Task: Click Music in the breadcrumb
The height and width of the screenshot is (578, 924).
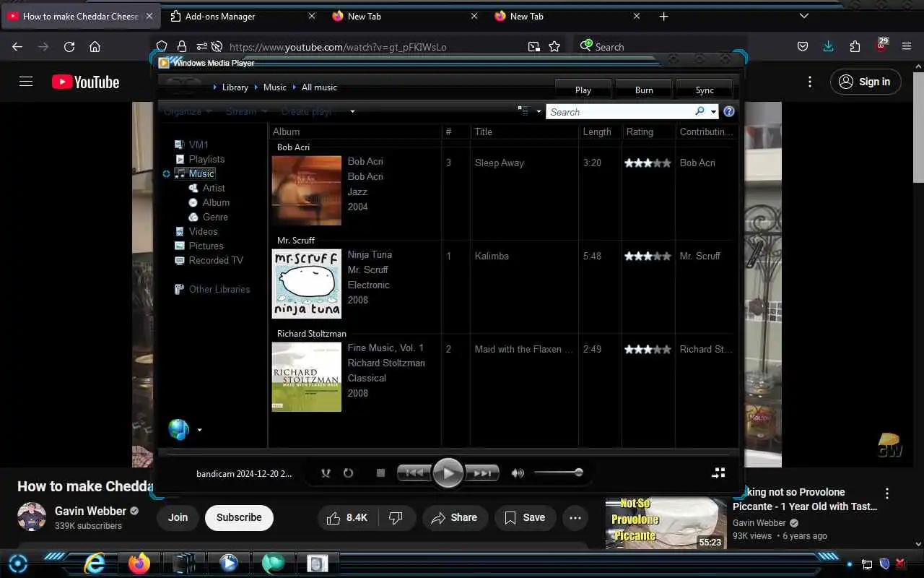Action: pos(274,87)
